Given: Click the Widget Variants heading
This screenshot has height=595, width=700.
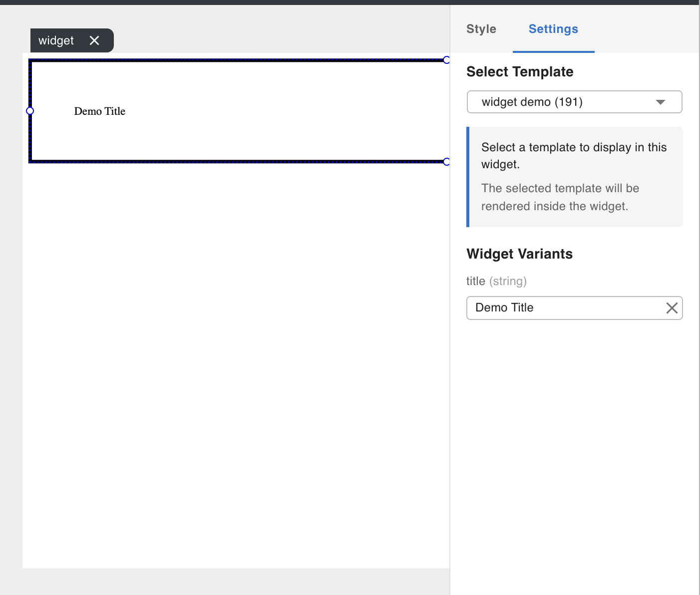Looking at the screenshot, I should tap(519, 254).
